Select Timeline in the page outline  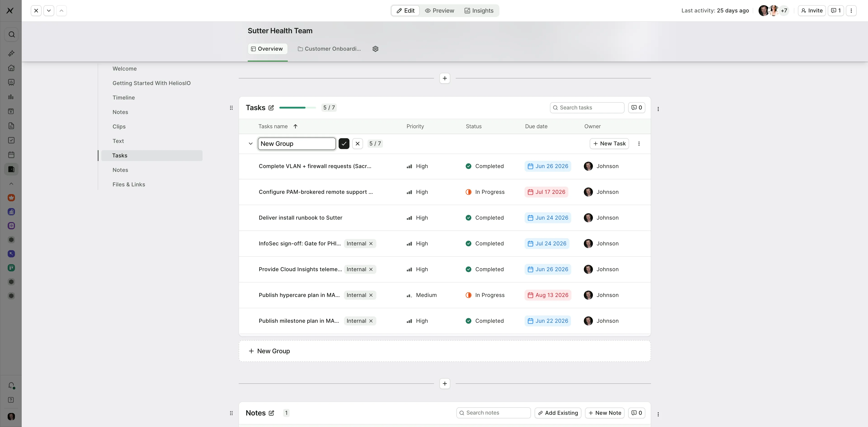tap(124, 97)
